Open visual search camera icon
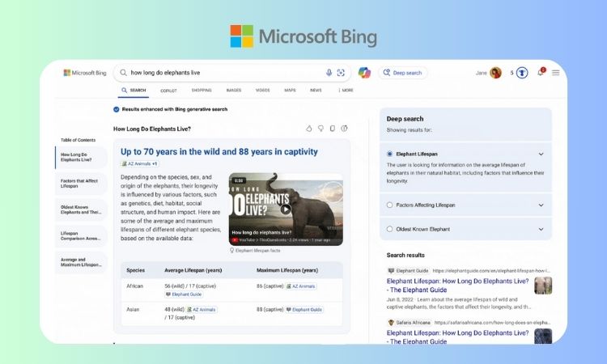The image size is (607, 364). (341, 73)
